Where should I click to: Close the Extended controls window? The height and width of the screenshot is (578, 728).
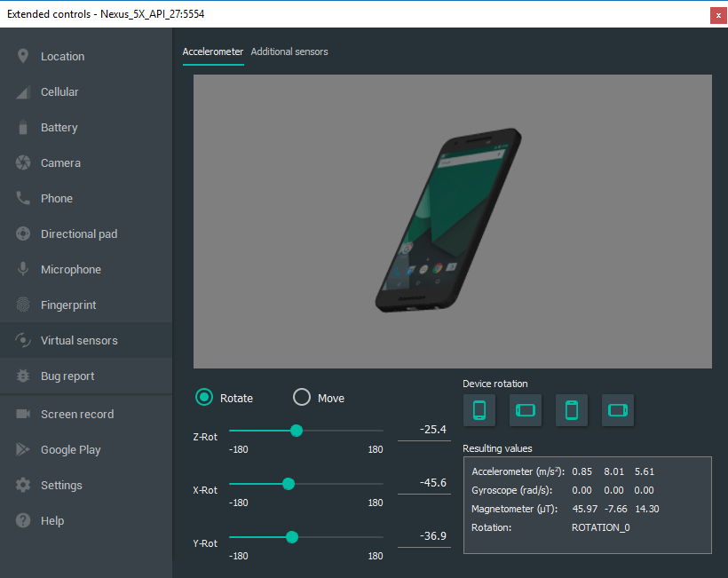pyautogui.click(x=718, y=15)
